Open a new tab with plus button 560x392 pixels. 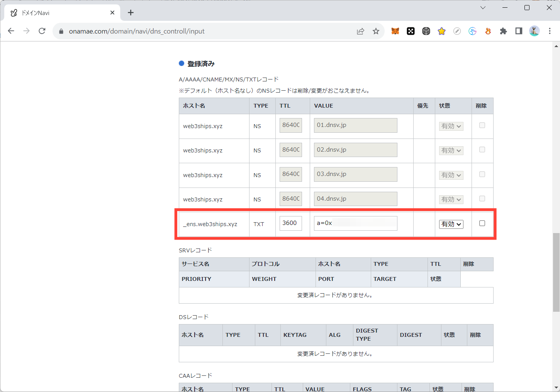pos(131,13)
